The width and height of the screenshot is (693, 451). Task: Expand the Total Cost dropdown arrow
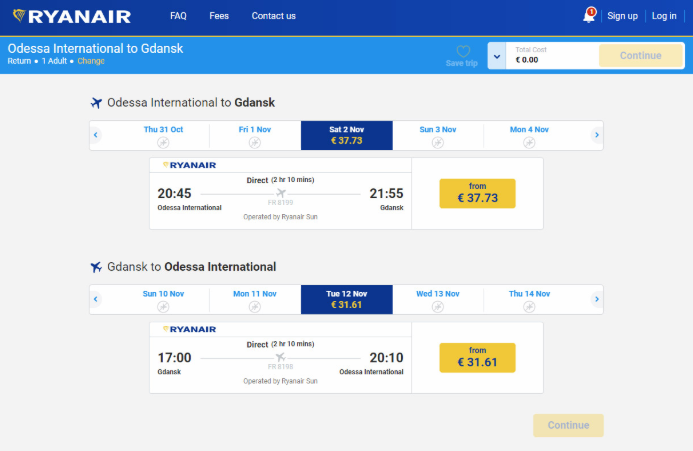(496, 56)
